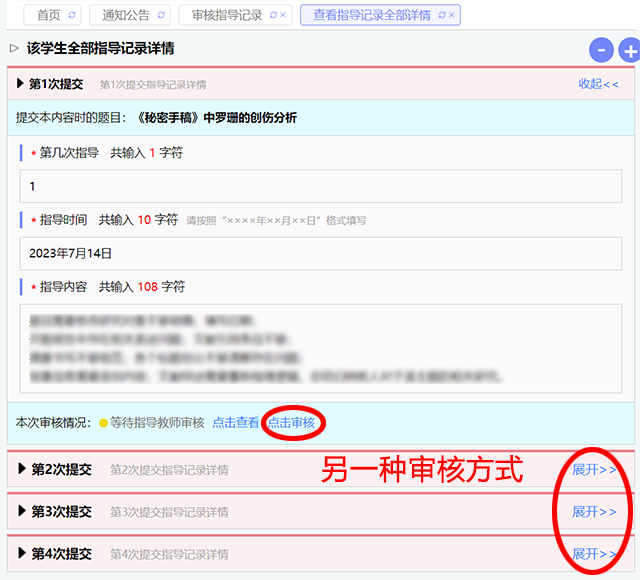Click the 第几次指导 input field
This screenshot has width=640, height=580.
point(319,186)
